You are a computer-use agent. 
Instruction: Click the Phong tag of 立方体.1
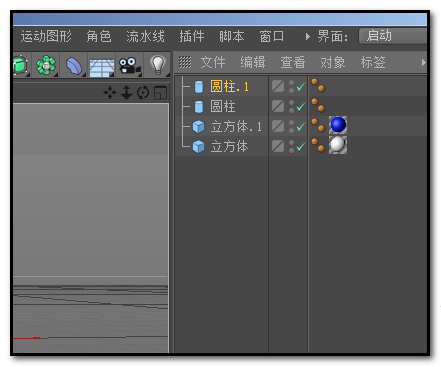(x=318, y=125)
